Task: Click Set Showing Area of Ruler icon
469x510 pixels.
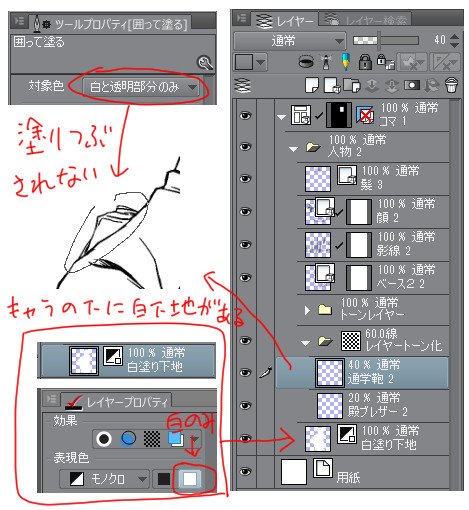Action: tap(445, 62)
